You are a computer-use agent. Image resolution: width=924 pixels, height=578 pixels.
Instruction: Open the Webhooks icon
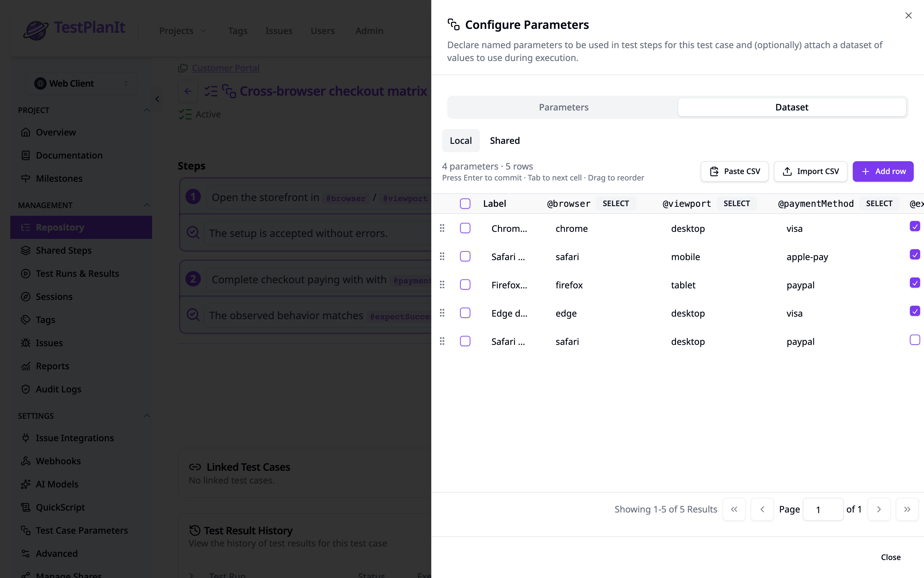26,461
